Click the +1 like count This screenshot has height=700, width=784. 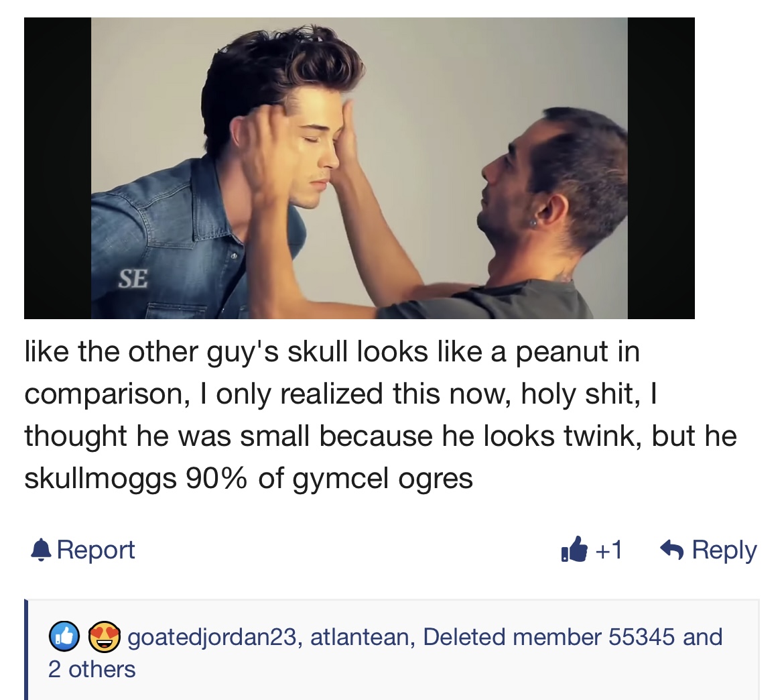608,550
